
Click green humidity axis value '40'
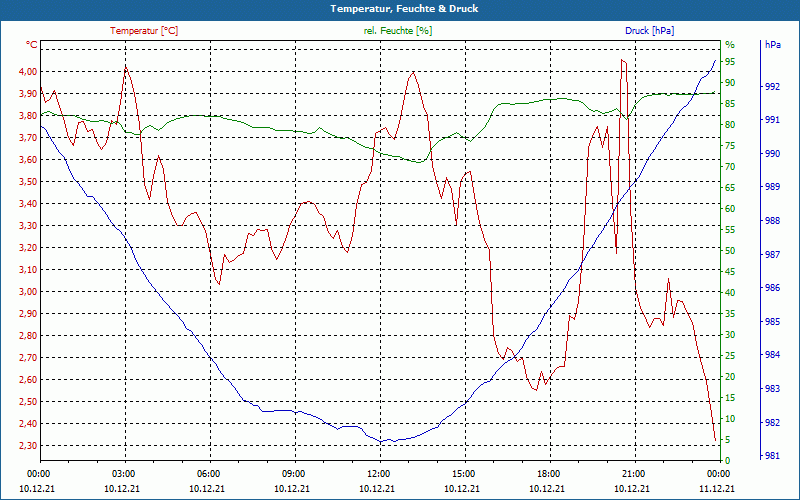tap(730, 293)
